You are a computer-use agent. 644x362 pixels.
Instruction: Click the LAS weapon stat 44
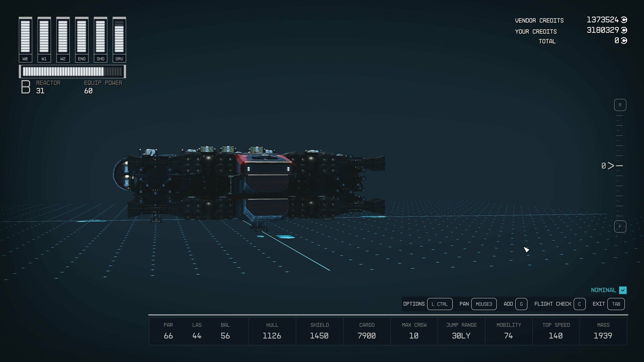(197, 331)
